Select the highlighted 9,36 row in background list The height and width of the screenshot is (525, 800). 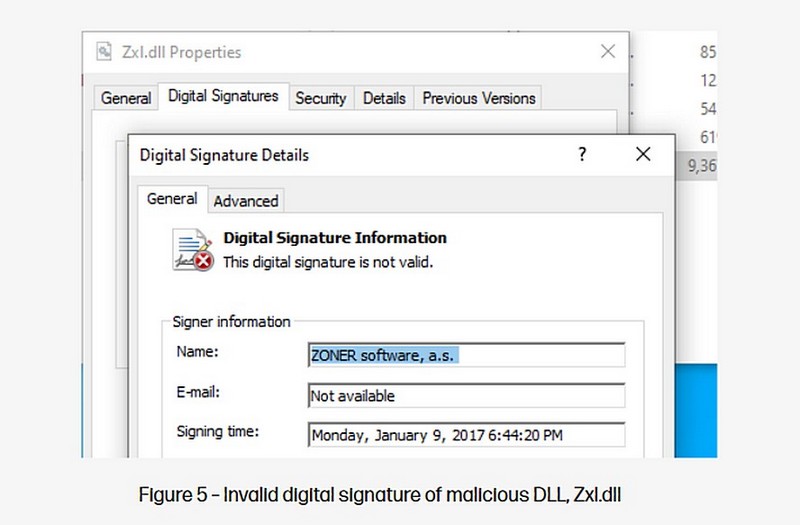pyautogui.click(x=699, y=167)
